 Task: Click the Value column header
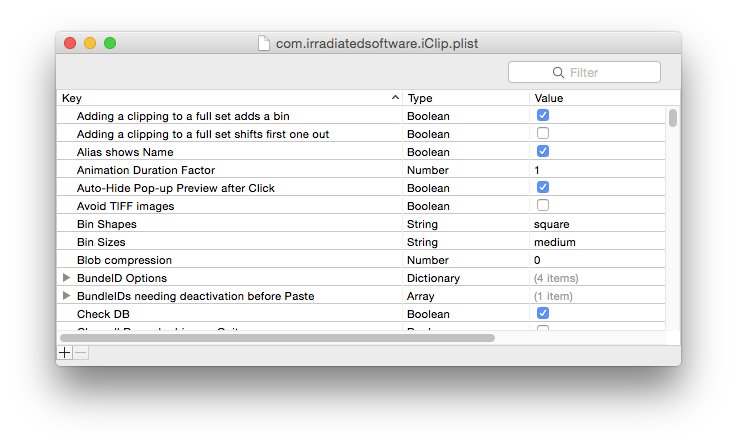pos(605,98)
